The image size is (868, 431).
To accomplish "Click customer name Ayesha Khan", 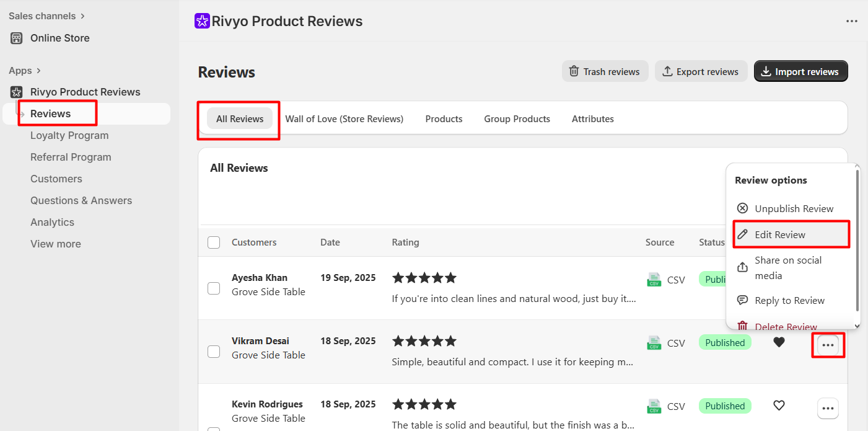I will pos(260,278).
